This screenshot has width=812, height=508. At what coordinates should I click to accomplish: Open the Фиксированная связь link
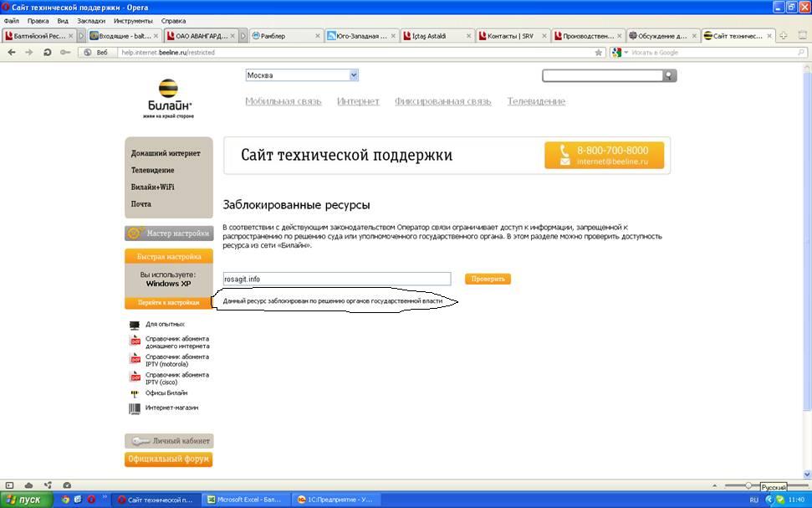tap(442, 101)
